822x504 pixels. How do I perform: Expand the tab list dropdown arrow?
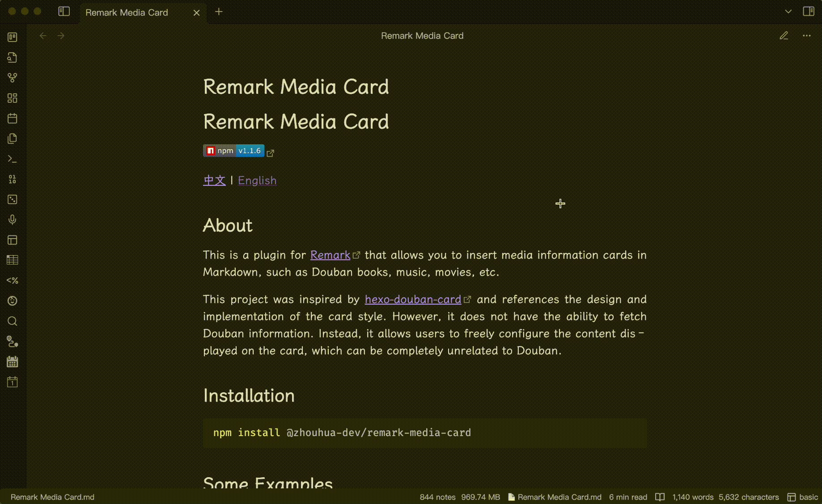[x=788, y=12]
